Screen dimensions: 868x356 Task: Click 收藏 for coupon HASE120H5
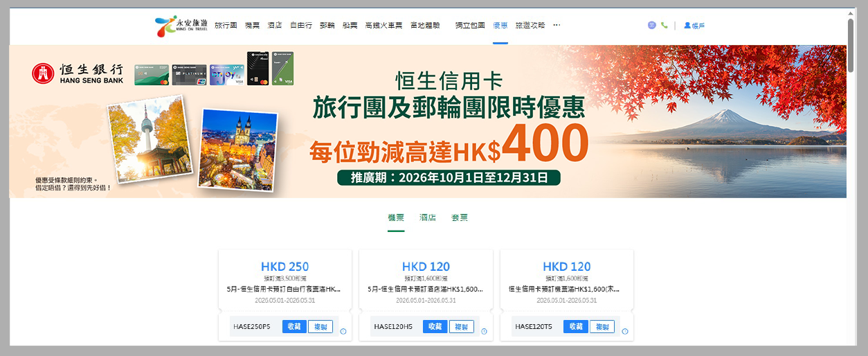pos(435,327)
